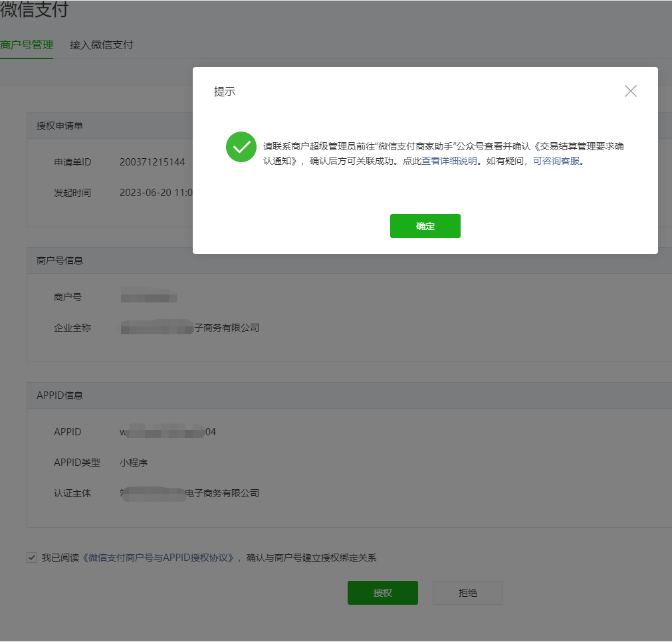Click the 发起时间 date value 2023-06-20
The image size is (672, 642).
click(146, 193)
